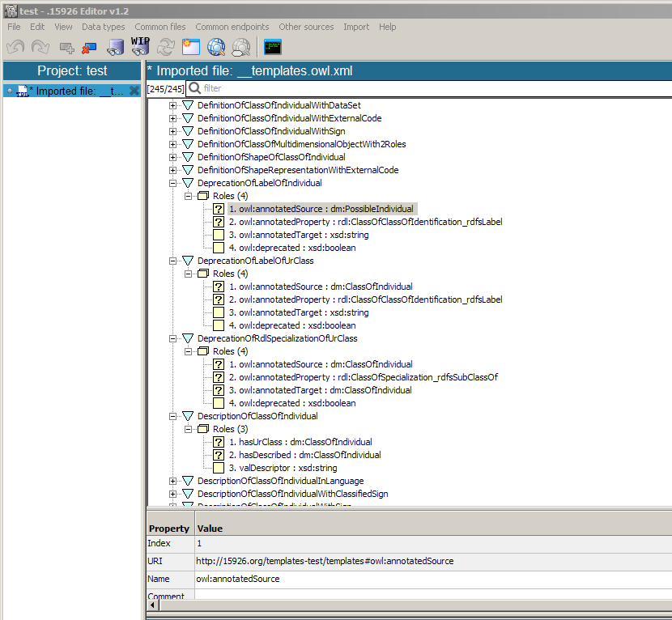The image size is (672, 620).
Task: Close the imported file in project panel
Action: (x=134, y=91)
